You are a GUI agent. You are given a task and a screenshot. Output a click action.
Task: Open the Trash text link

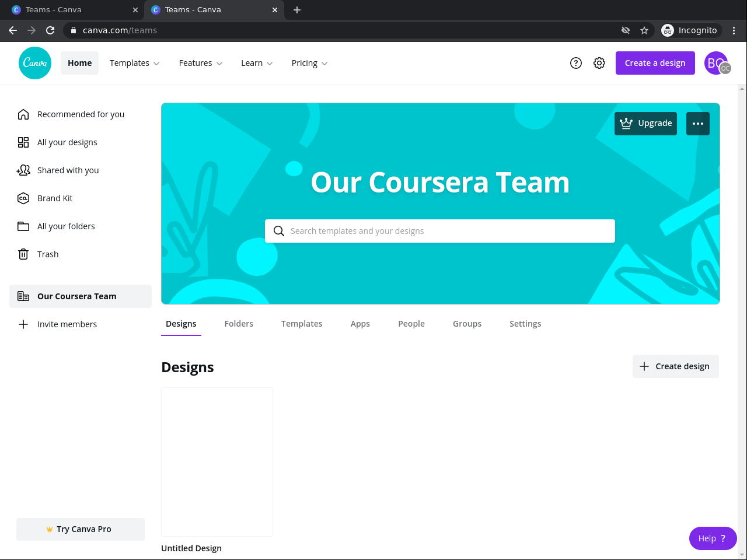pyautogui.click(x=48, y=254)
